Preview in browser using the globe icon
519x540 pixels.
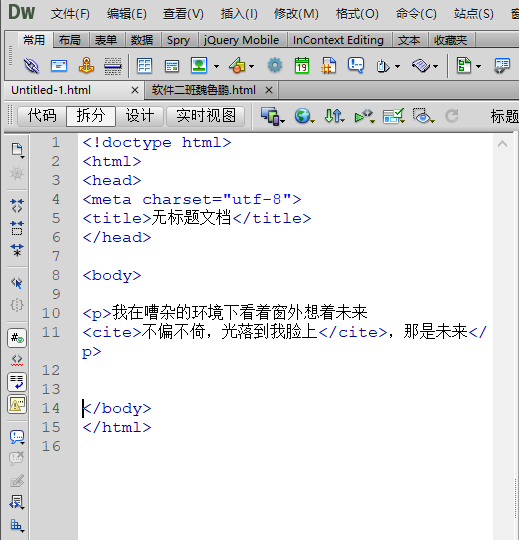pyautogui.click(x=304, y=116)
